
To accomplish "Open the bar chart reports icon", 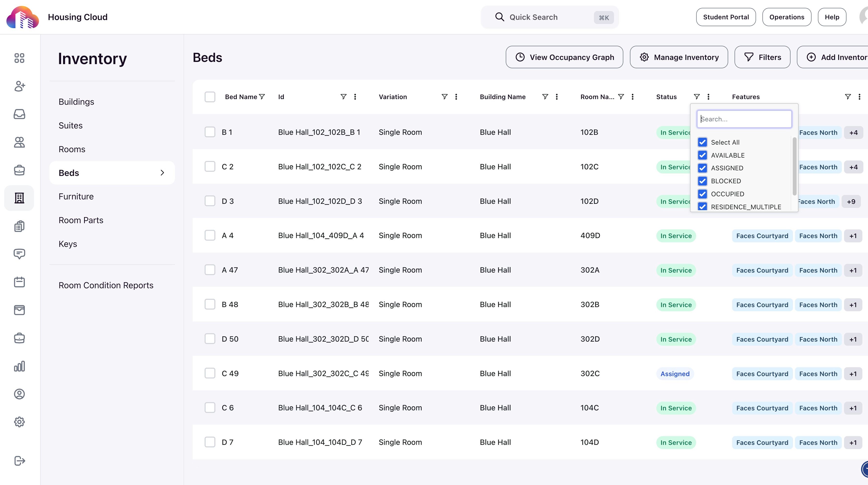I will [x=19, y=366].
